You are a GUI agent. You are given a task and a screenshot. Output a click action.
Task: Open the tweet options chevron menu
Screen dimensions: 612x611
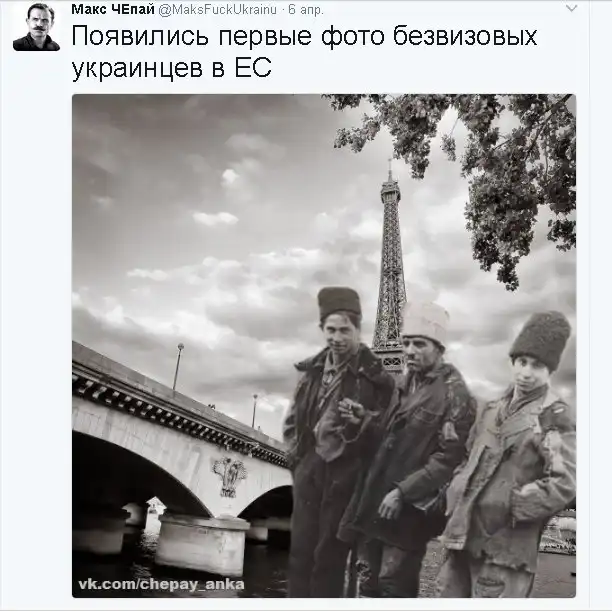click(x=571, y=8)
